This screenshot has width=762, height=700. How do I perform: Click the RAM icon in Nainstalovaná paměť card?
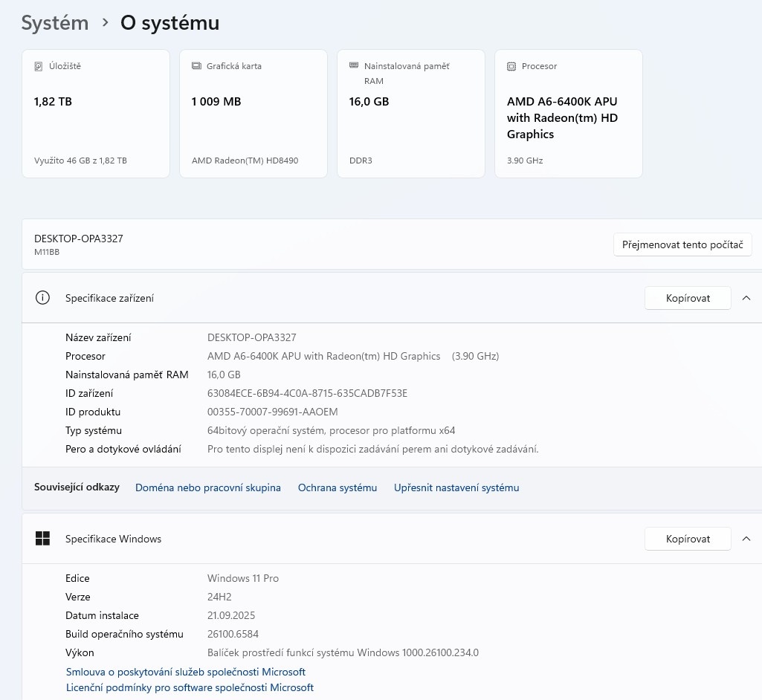pyautogui.click(x=354, y=66)
